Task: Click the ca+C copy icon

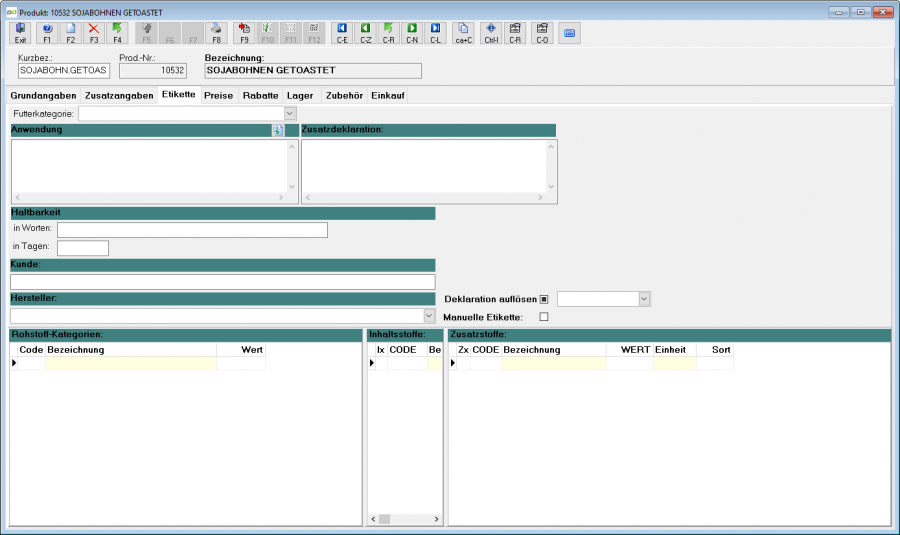Action: point(463,33)
